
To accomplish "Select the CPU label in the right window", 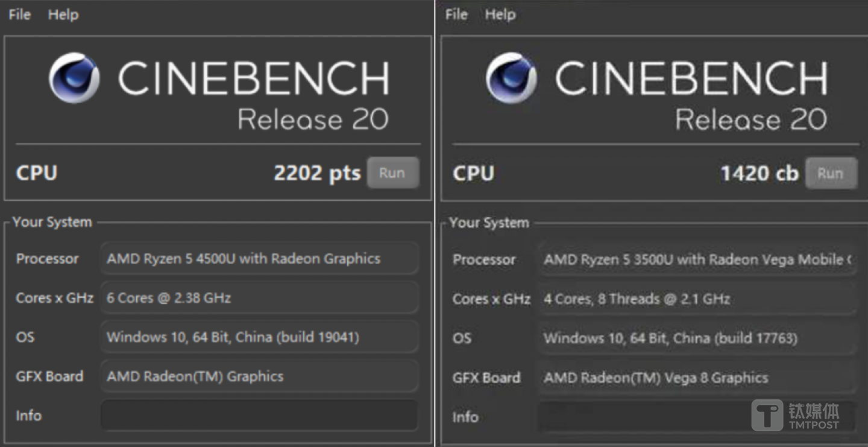I will pyautogui.click(x=473, y=174).
